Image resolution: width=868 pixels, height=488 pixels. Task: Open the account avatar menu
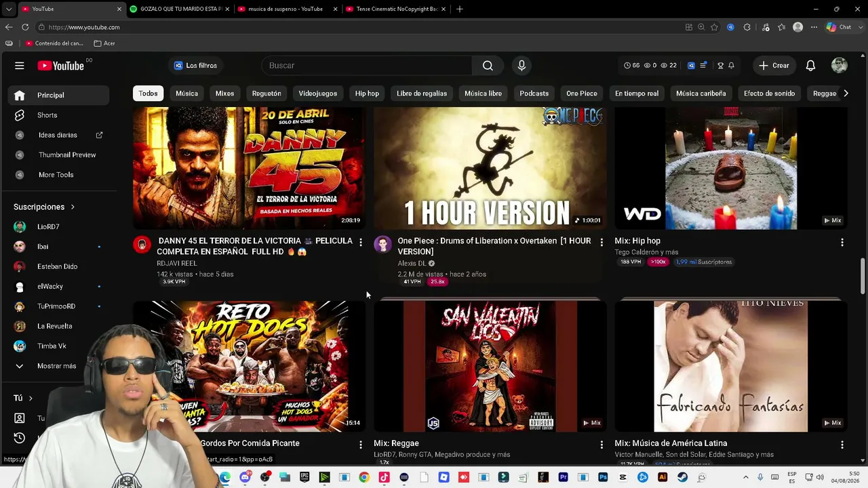tap(840, 66)
